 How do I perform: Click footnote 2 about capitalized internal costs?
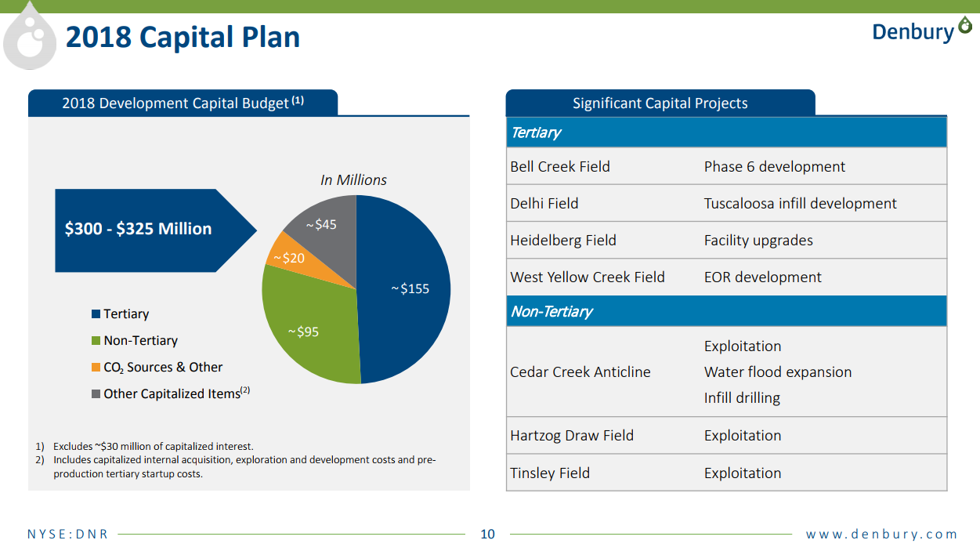click(x=235, y=466)
